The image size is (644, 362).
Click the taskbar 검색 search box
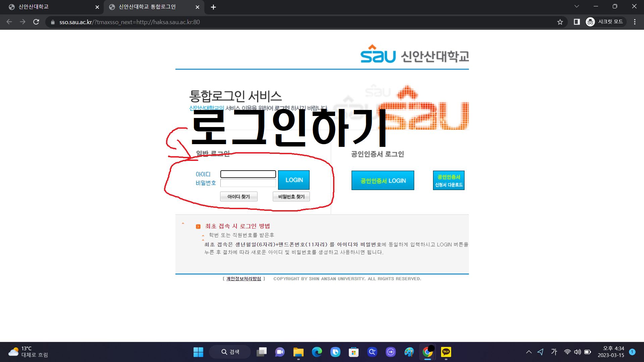pyautogui.click(x=230, y=352)
